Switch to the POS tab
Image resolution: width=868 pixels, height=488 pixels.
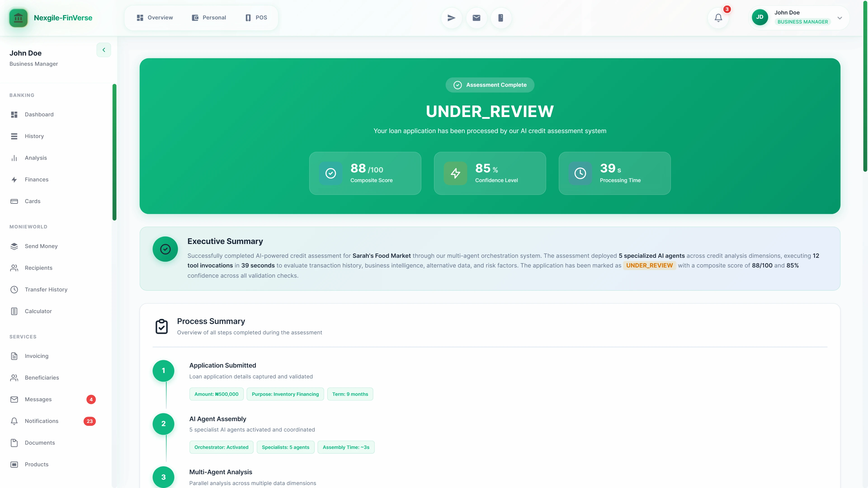(x=256, y=17)
